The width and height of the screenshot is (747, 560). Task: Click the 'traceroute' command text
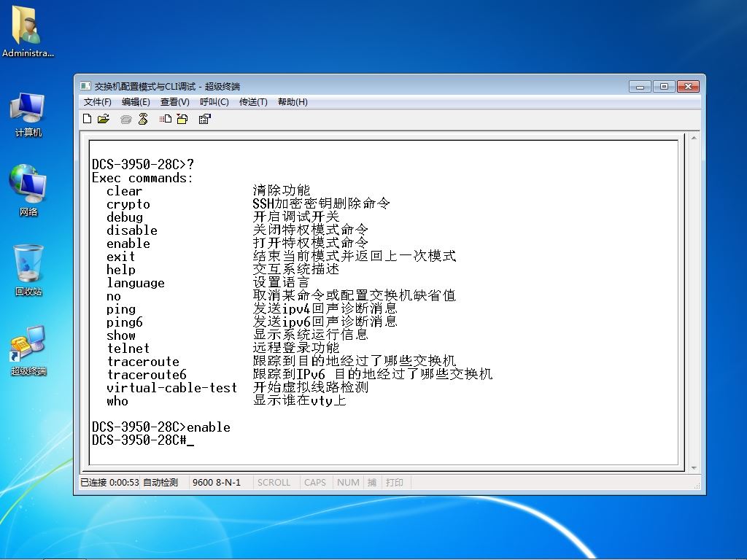[143, 362]
